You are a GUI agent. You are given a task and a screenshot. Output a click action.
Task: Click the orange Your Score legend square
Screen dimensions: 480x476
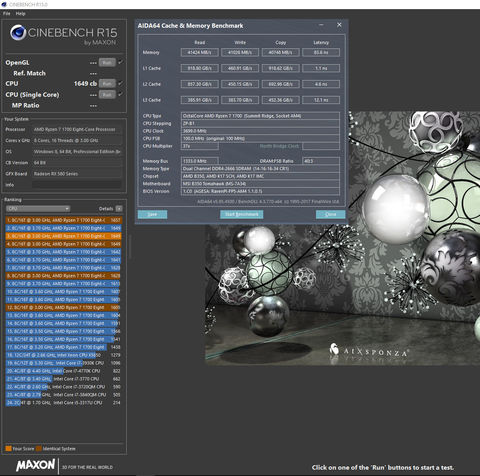tap(8, 448)
